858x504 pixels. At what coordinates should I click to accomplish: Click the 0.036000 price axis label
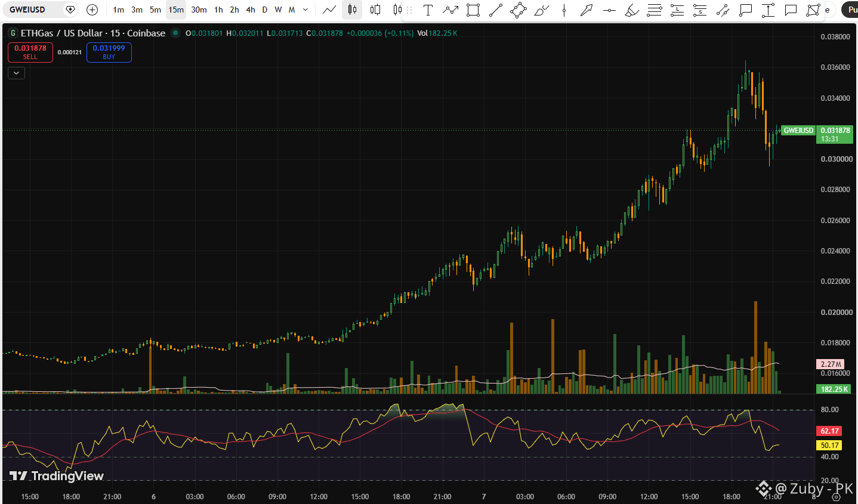click(x=835, y=67)
